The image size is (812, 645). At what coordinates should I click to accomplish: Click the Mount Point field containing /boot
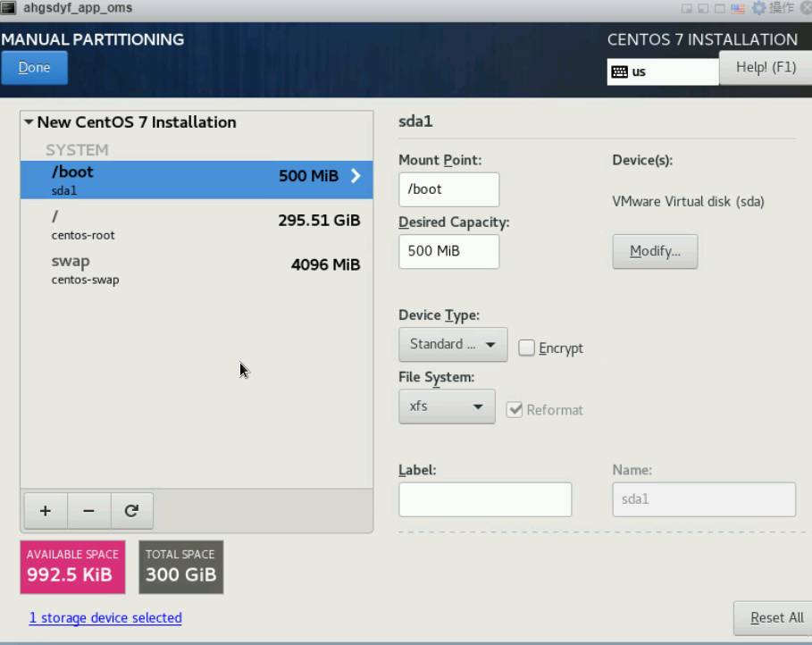click(449, 189)
